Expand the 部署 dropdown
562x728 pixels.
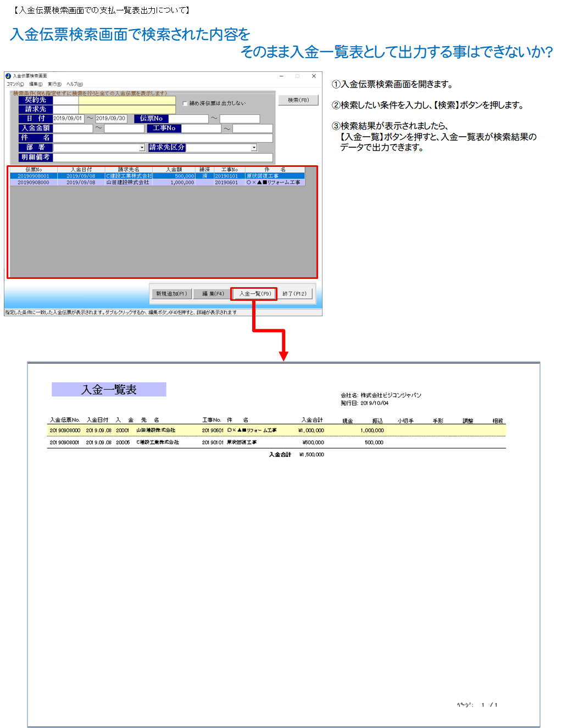pyautogui.click(x=142, y=148)
